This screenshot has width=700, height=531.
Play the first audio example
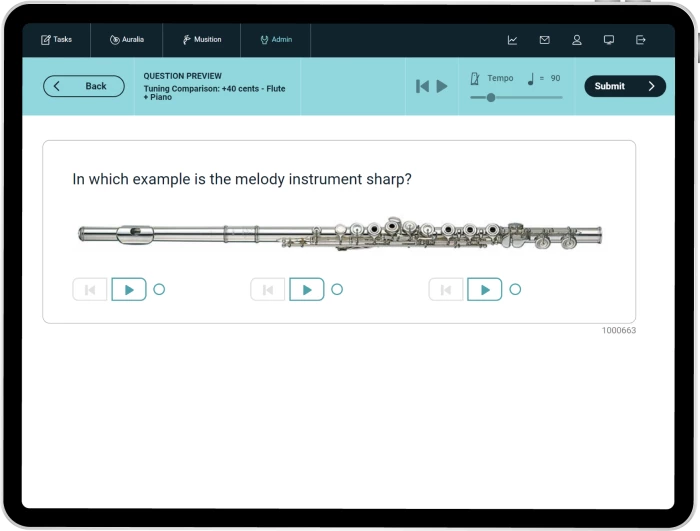coord(129,290)
